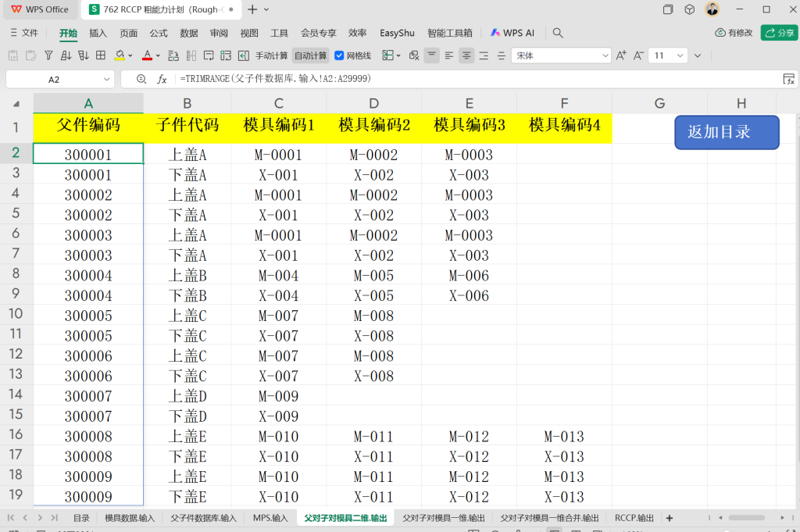Toggle center horizontal alignment
800x532 pixels.
point(466,55)
